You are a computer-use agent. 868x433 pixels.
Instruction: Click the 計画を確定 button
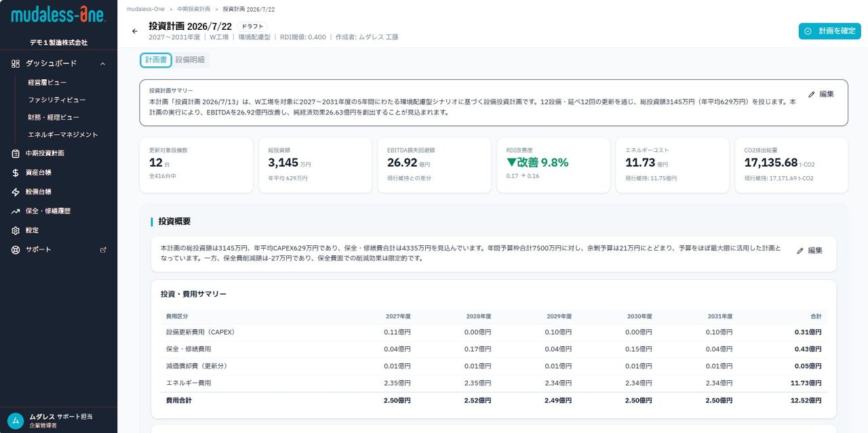(830, 31)
